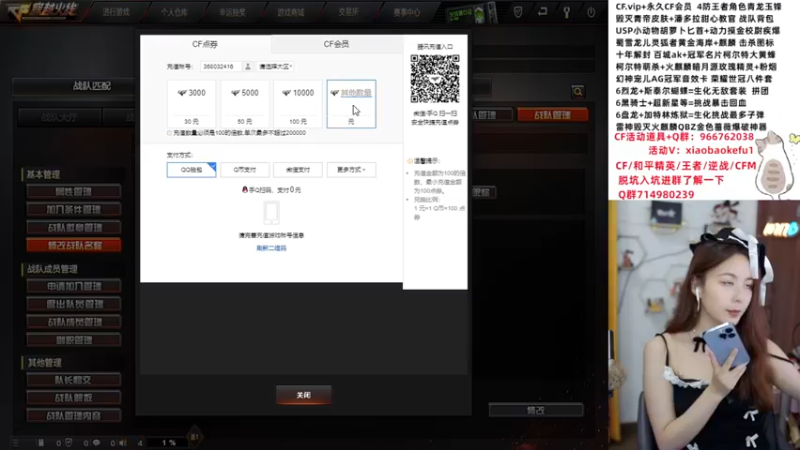Open the server region (请选择大区) dropdown

coord(275,66)
